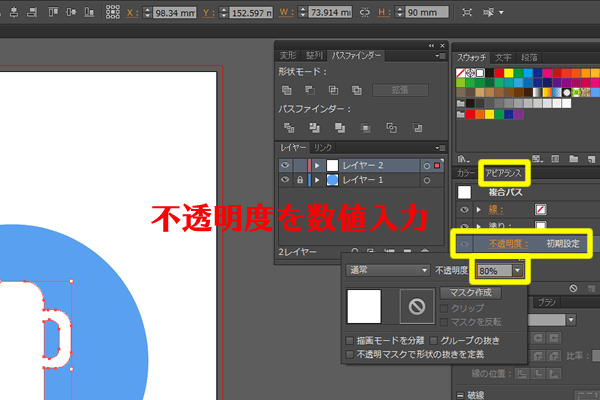Hide レイヤー 1 with its eye icon

coord(285,180)
